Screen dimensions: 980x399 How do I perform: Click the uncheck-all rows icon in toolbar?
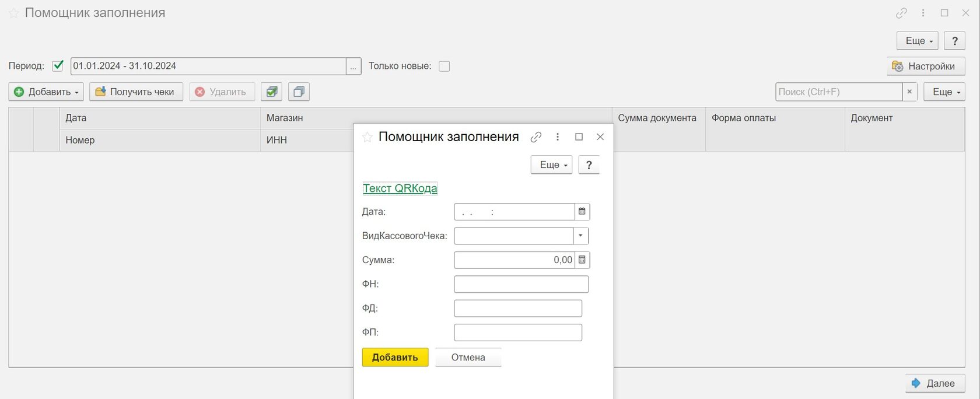pyautogui.click(x=299, y=92)
